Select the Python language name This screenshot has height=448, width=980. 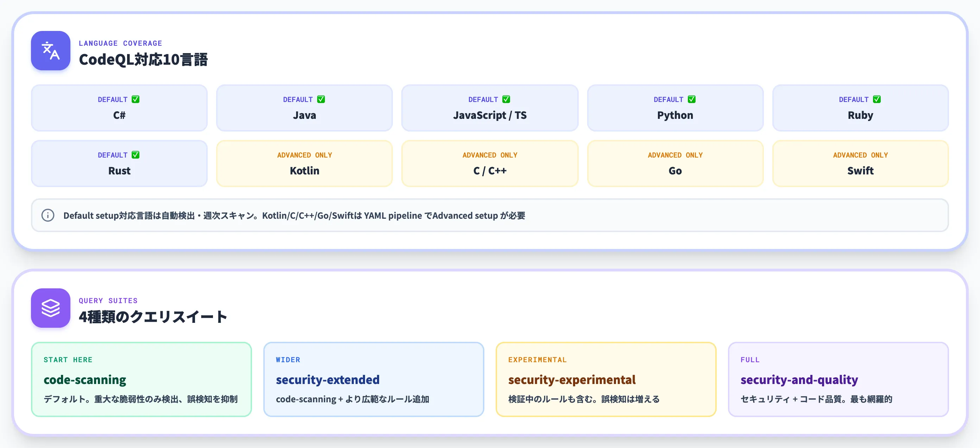(675, 115)
